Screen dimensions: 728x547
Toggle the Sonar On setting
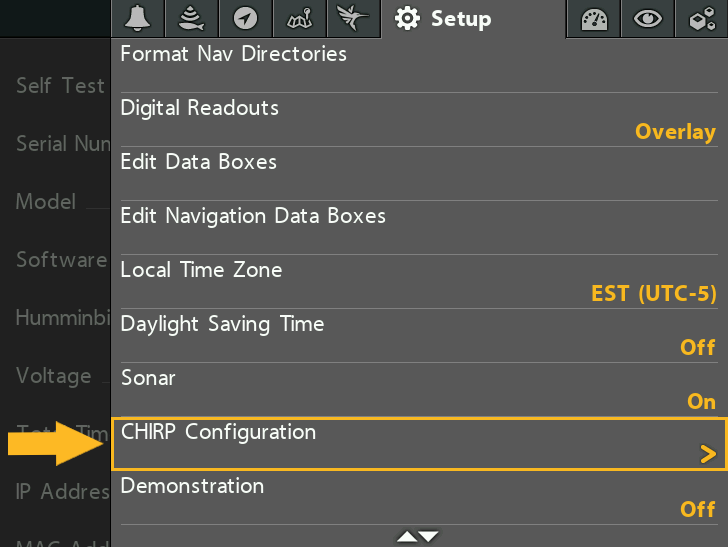(x=419, y=390)
